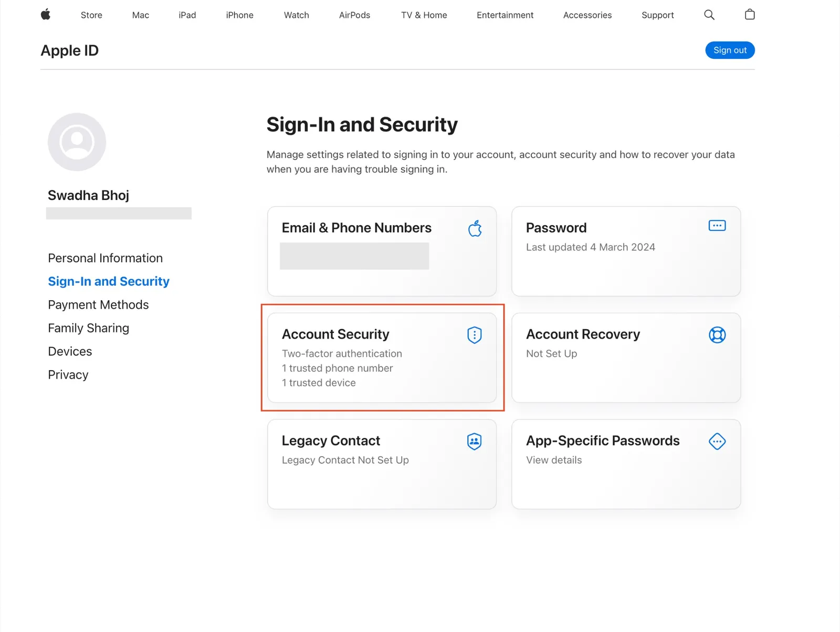The image size is (840, 632).
Task: Open the search magnifier icon
Action: pos(709,15)
